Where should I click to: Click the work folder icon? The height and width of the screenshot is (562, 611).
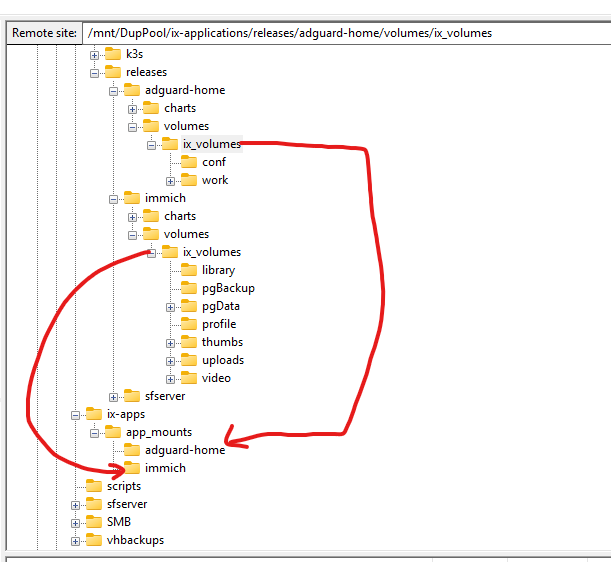tap(189, 180)
